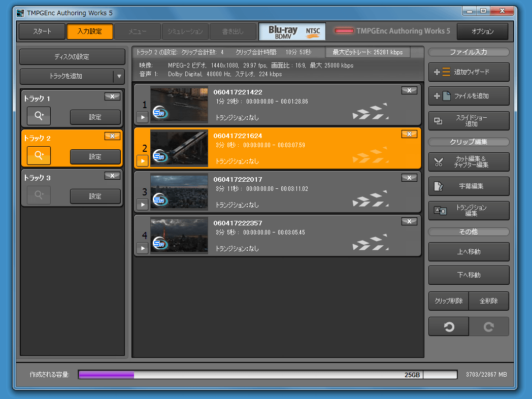Switch to the スタート tab
This screenshot has height=399, width=532.
click(42, 31)
